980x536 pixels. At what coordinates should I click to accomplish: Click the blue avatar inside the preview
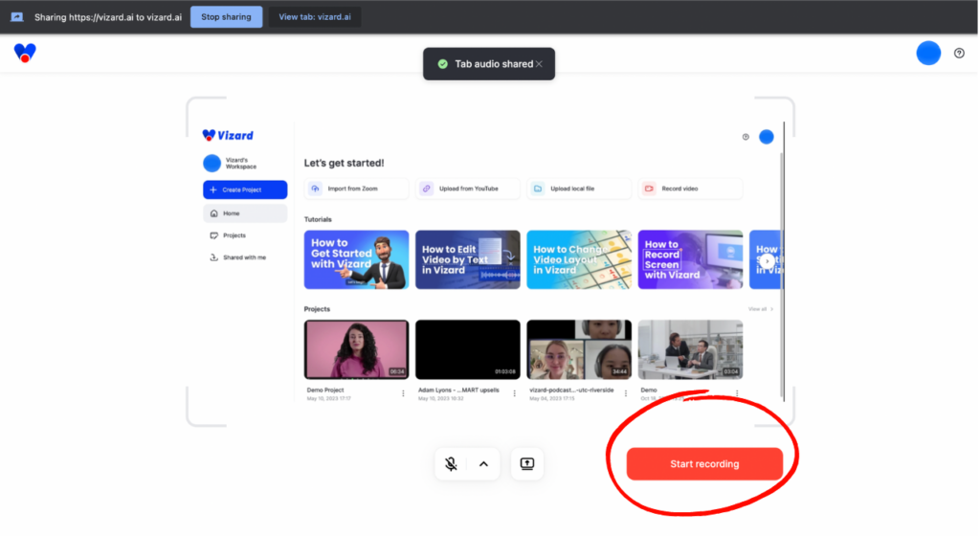(x=767, y=137)
